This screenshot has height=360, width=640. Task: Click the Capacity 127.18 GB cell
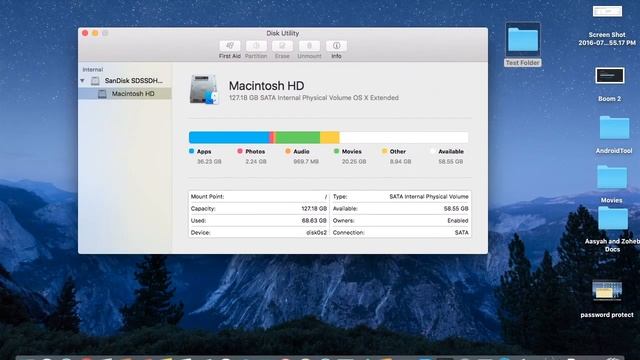[x=259, y=209]
